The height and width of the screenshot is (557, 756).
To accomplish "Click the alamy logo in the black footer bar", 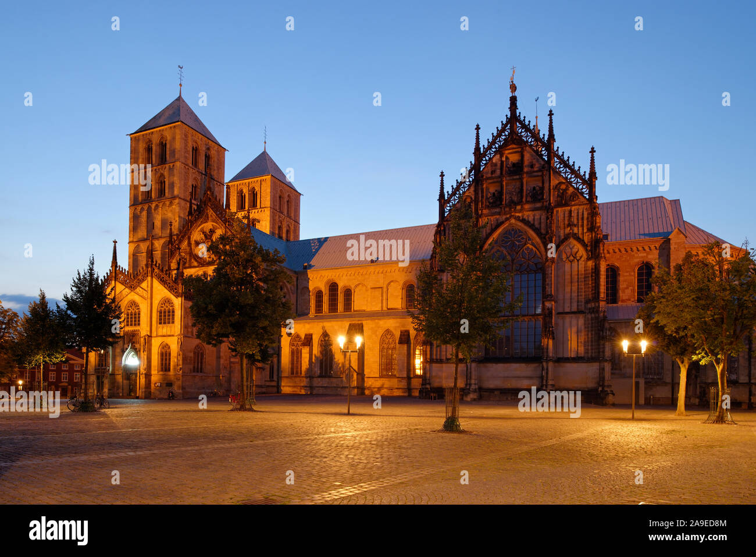I will click(59, 530).
